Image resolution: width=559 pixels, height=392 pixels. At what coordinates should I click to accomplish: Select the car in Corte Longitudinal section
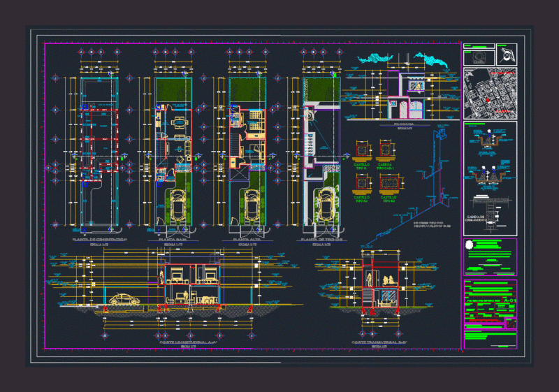[x=124, y=299]
